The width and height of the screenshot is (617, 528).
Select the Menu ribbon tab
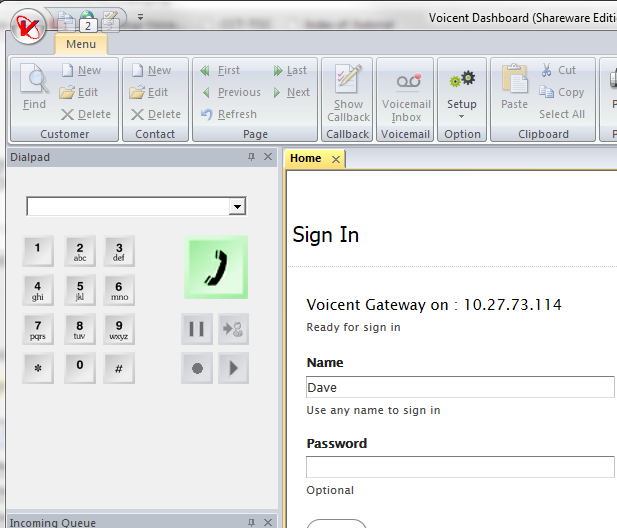81,44
